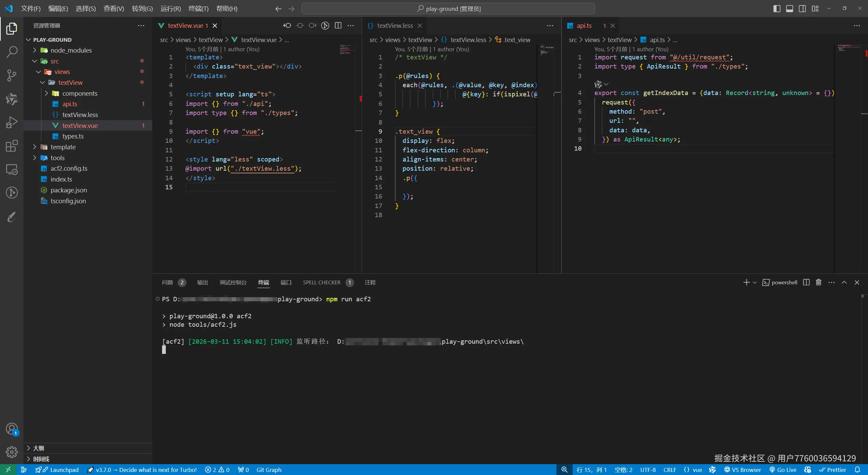Open the 终端(T) menu
Image resolution: width=868 pixels, height=475 pixels.
tap(198, 8)
